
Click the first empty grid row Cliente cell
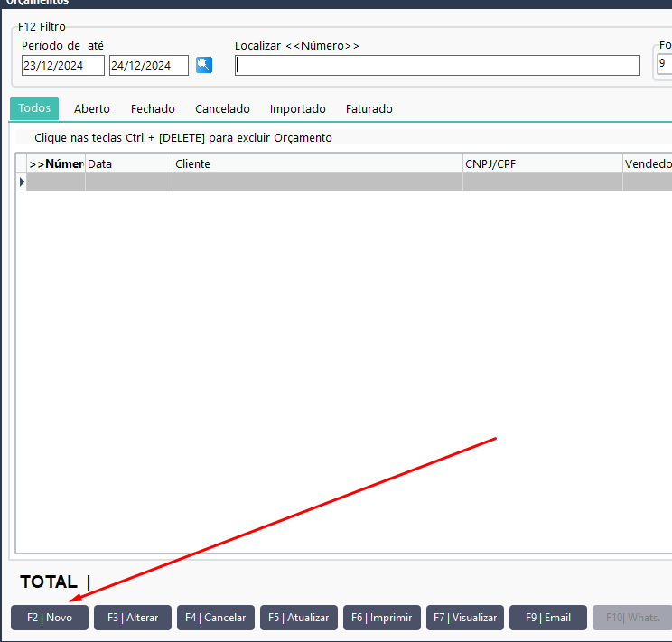click(318, 182)
